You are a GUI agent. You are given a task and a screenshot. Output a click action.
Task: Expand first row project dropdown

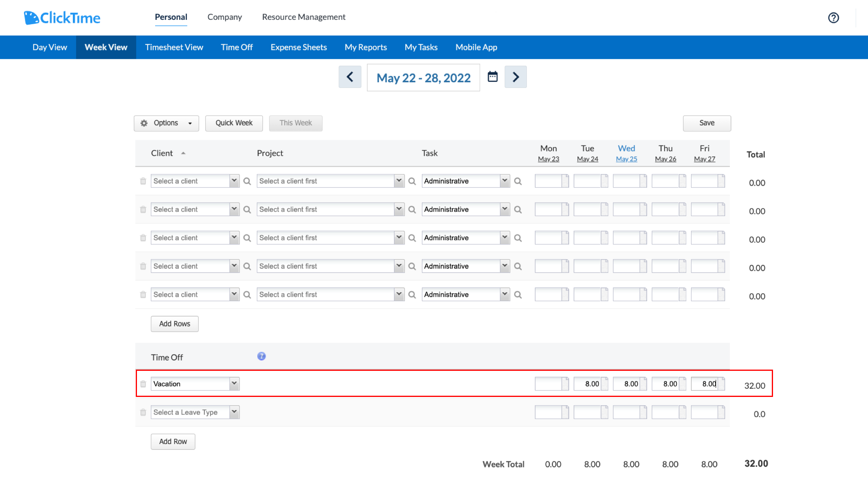399,181
